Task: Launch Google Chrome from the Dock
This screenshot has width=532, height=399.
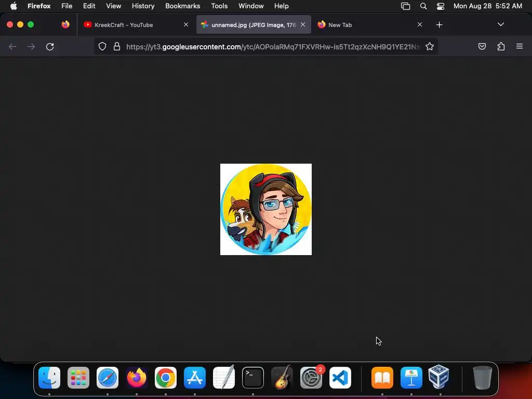Action: point(166,378)
